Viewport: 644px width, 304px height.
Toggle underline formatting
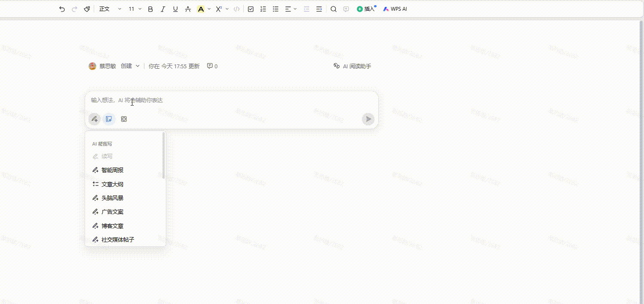pos(175,9)
